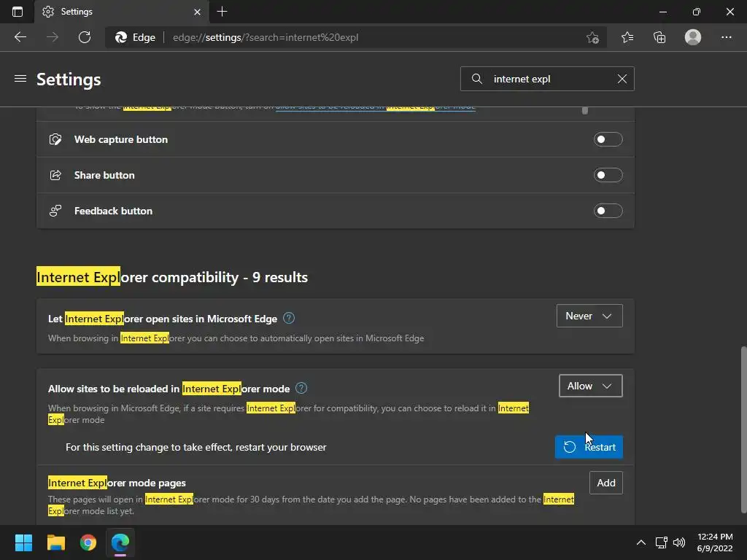
Task: Click the Restart button
Action: coord(589,447)
